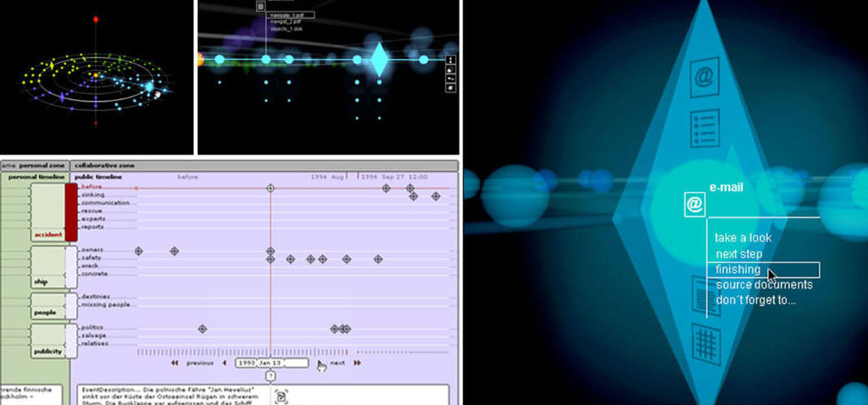Click the question mark button below the date
868x405 pixels.
[x=271, y=376]
